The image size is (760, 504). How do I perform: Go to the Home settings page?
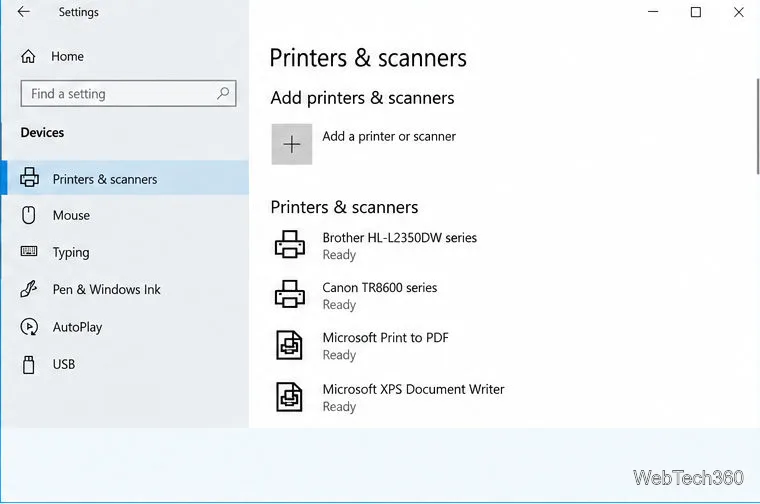pyautogui.click(x=67, y=57)
